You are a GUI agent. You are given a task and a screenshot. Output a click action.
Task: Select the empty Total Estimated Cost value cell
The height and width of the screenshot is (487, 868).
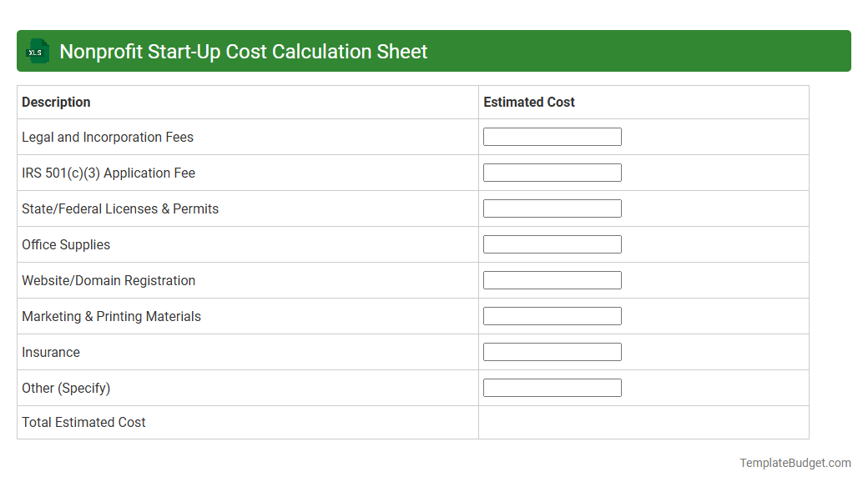(643, 422)
